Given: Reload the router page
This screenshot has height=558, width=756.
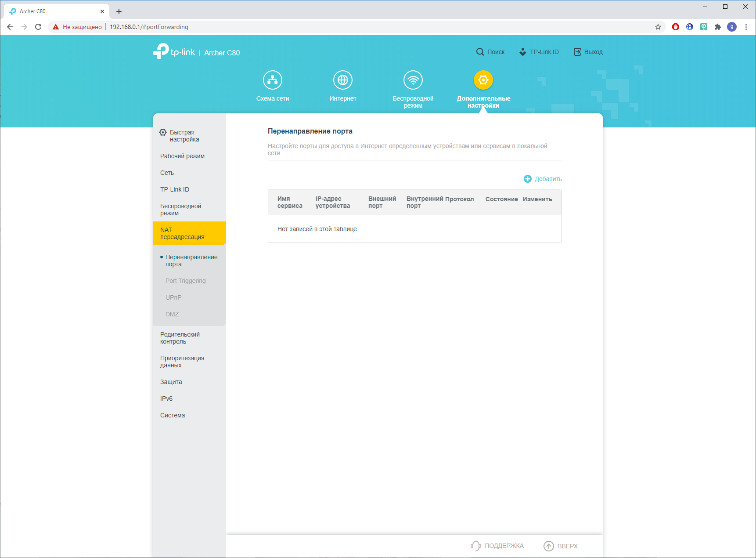Looking at the screenshot, I should point(38,27).
